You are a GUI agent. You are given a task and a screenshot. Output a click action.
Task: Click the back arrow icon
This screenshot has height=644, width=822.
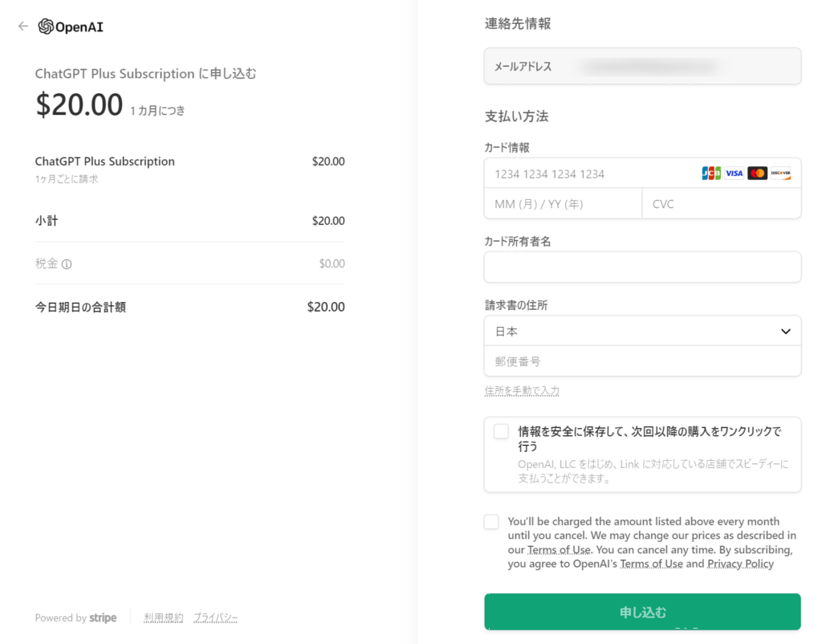click(x=23, y=26)
